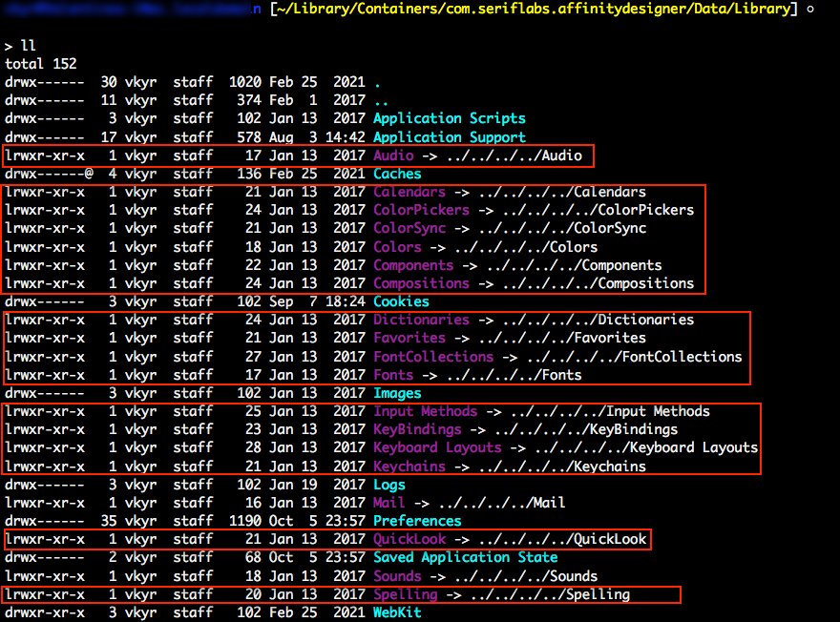Click the '../../../../FontCollections' link target
Screen dimensions: 840x622
(634, 357)
